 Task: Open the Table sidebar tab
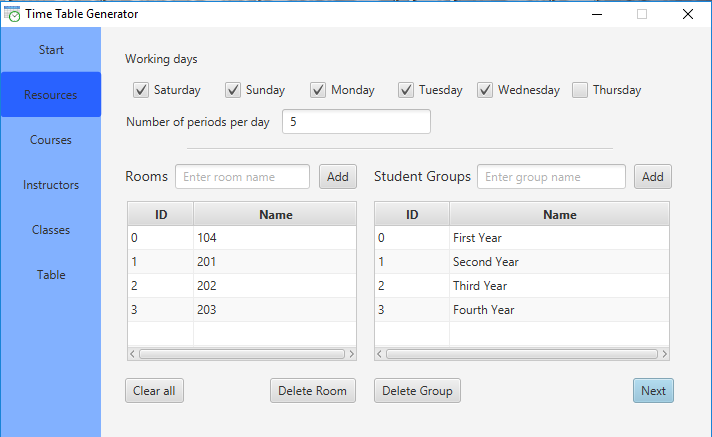click(50, 275)
